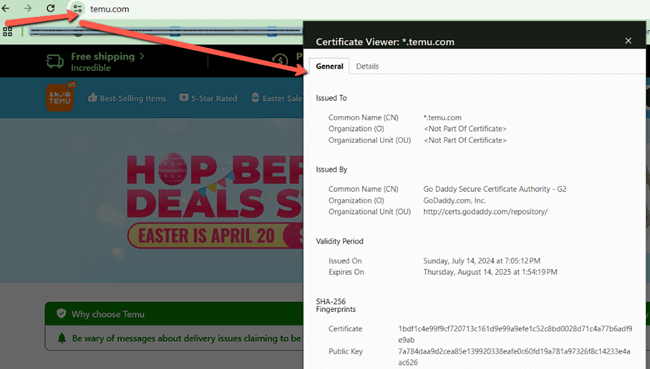Reload the temu.com page
650x369 pixels.
pyautogui.click(x=51, y=8)
